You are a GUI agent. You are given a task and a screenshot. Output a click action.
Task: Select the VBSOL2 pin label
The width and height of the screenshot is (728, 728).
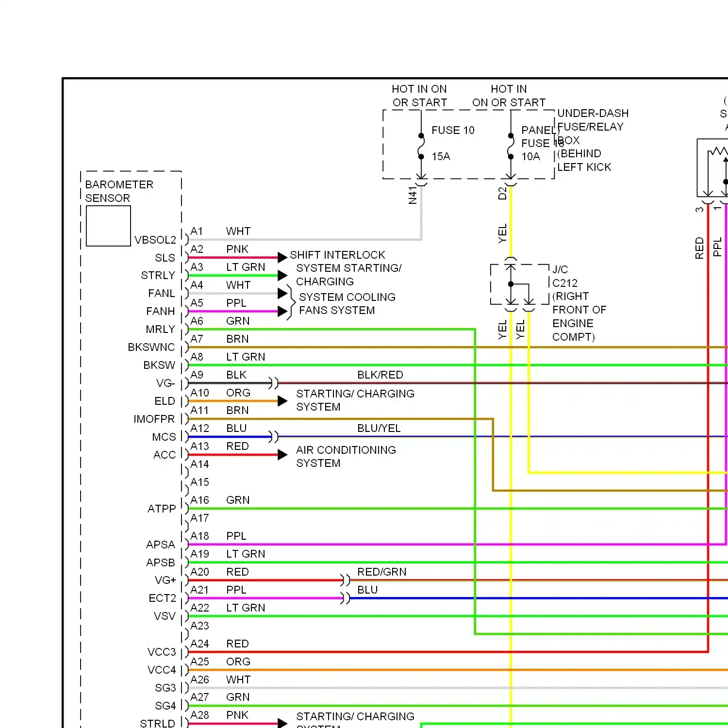[155, 240]
